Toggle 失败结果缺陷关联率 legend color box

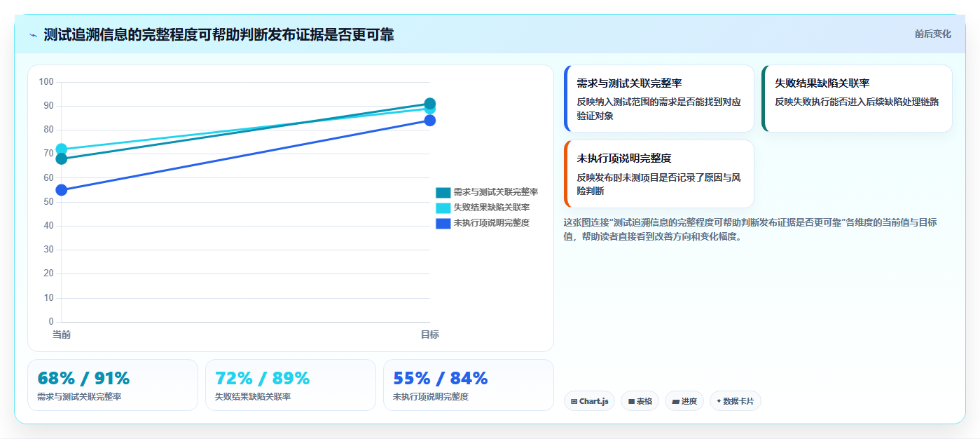coord(443,208)
